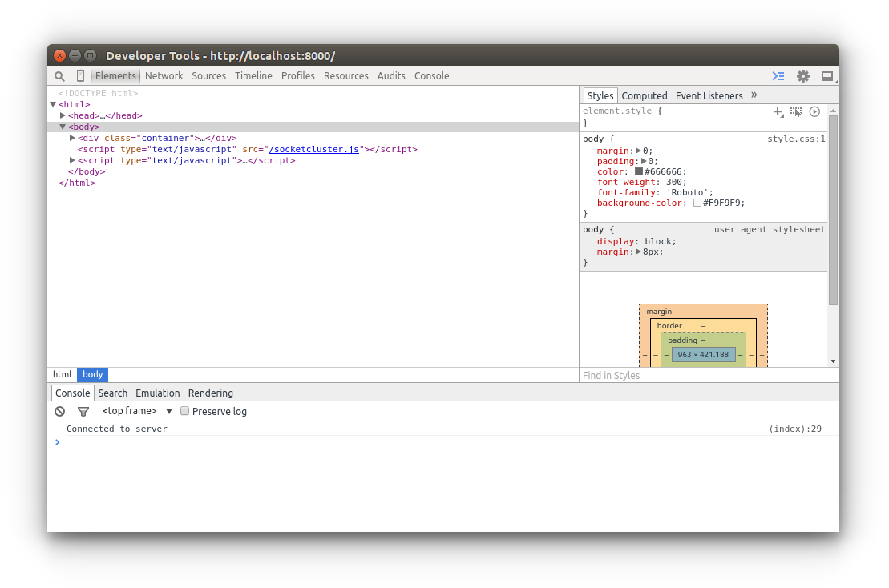This screenshot has width=889, height=588.
Task: Show the console drawer icon
Action: click(778, 76)
